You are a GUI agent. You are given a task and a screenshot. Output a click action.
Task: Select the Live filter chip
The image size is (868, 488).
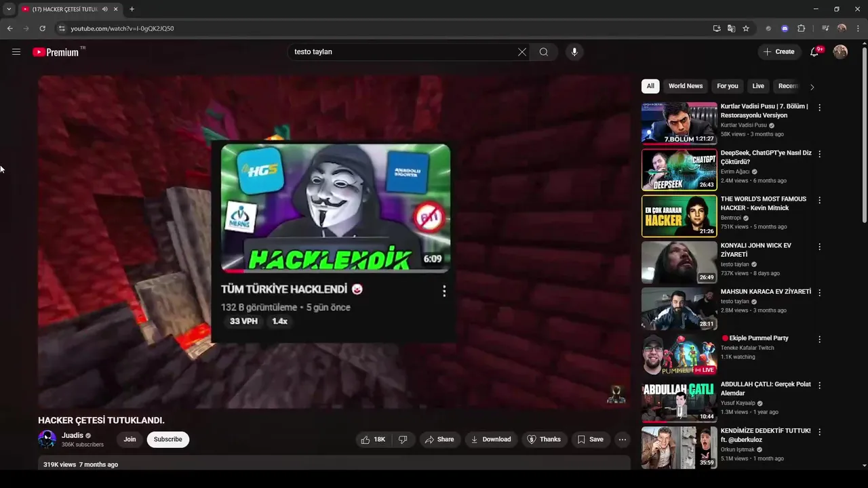pos(758,86)
